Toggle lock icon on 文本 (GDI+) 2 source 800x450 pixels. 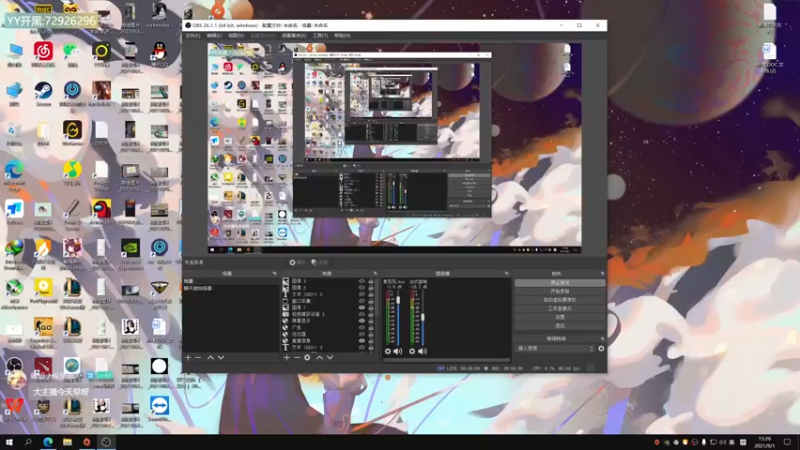(x=371, y=294)
